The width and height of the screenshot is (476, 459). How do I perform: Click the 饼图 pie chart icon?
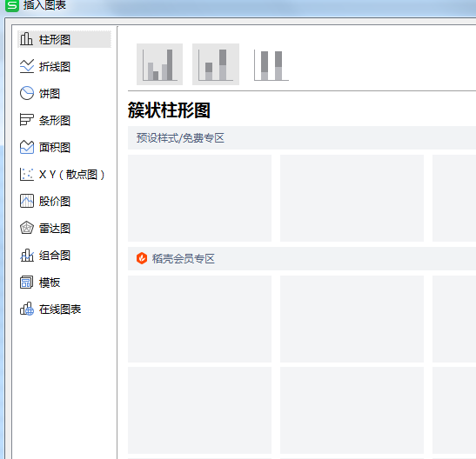[27, 93]
